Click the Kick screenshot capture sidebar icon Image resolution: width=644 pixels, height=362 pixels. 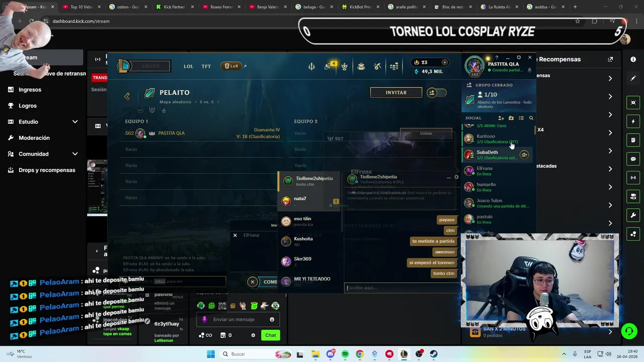[x=633, y=103]
